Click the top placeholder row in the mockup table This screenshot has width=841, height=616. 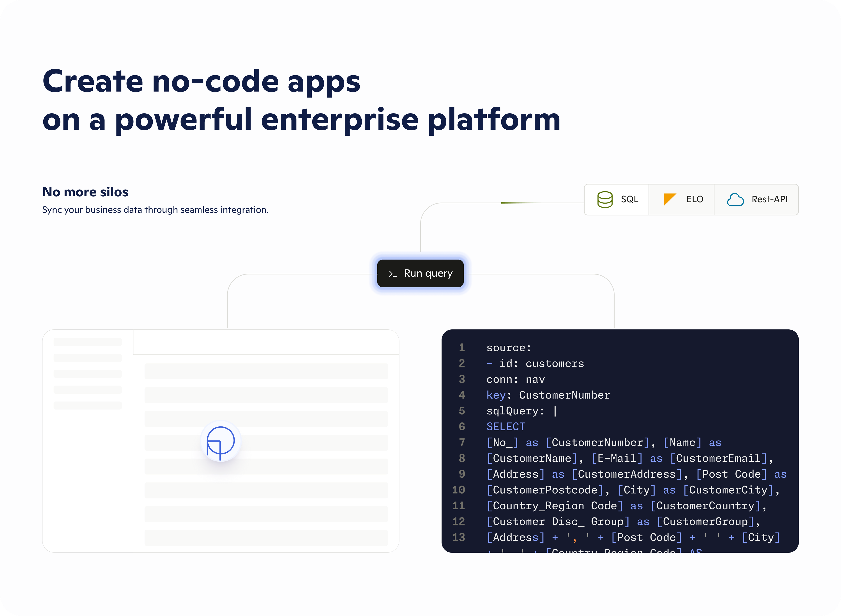point(266,371)
